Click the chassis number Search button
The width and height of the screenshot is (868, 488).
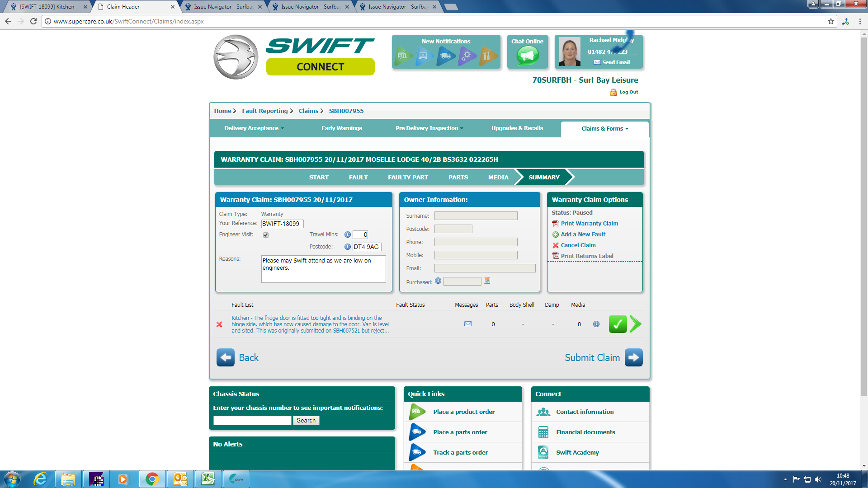[x=306, y=421]
